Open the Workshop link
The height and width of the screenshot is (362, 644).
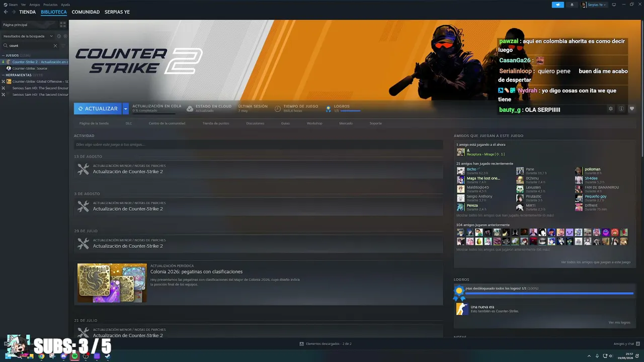pyautogui.click(x=314, y=123)
